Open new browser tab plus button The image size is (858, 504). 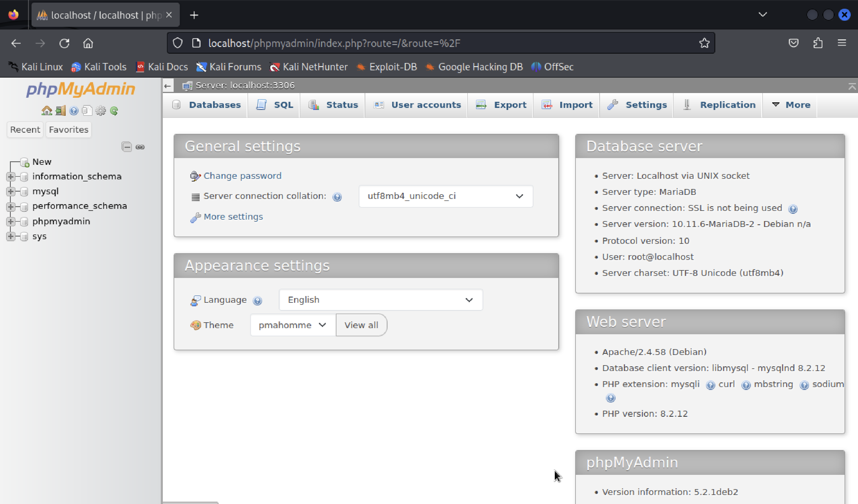[x=194, y=15]
